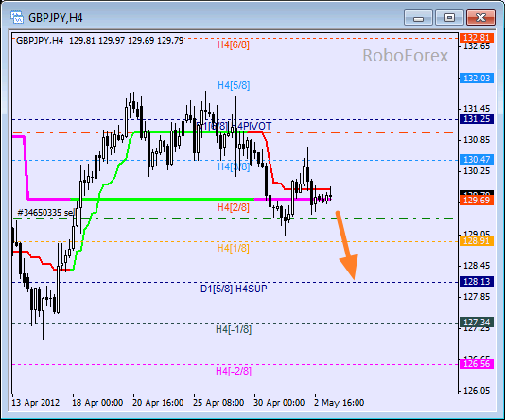The image size is (505, 420).
Task: Click the 130.47 price level tag
Action: pos(477,160)
